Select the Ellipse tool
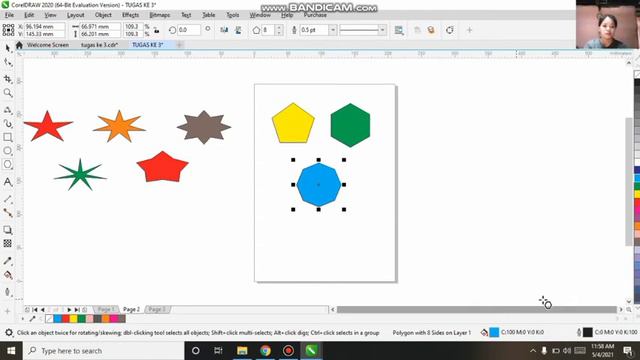 point(8,151)
